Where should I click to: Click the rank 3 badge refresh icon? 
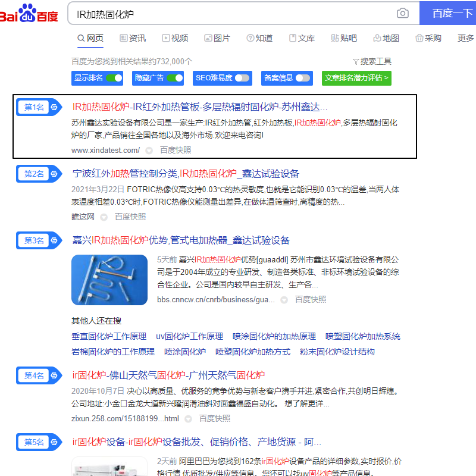[54, 240]
